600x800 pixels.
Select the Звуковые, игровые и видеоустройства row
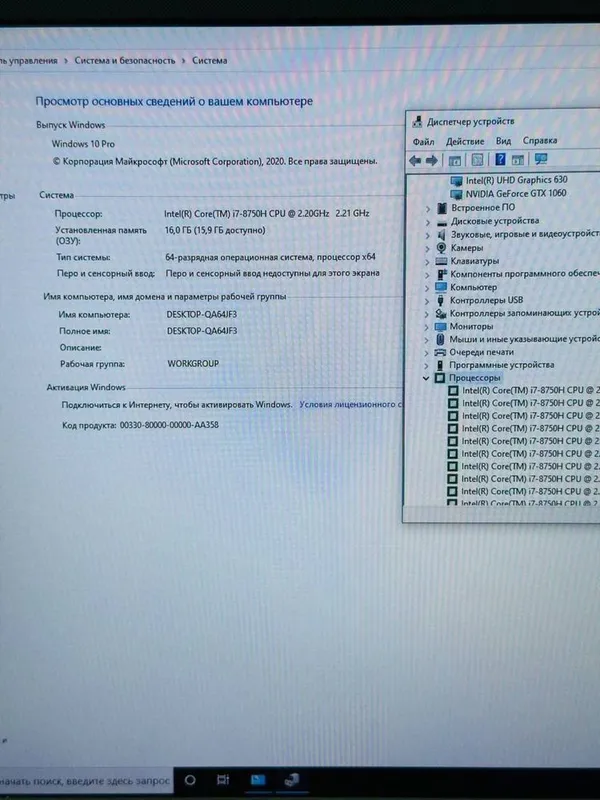(524, 235)
